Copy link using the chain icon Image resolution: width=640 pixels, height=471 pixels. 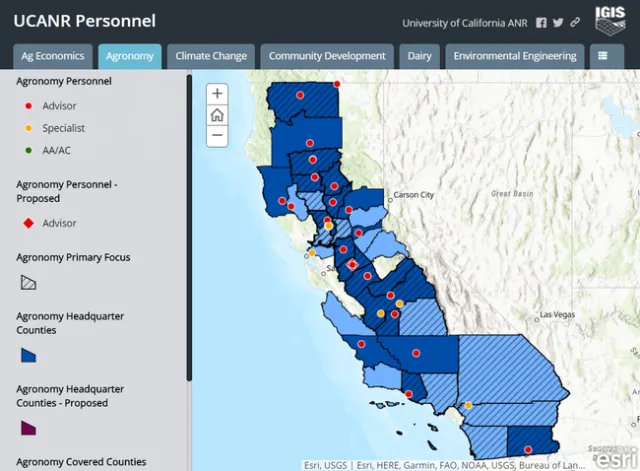[575, 22]
